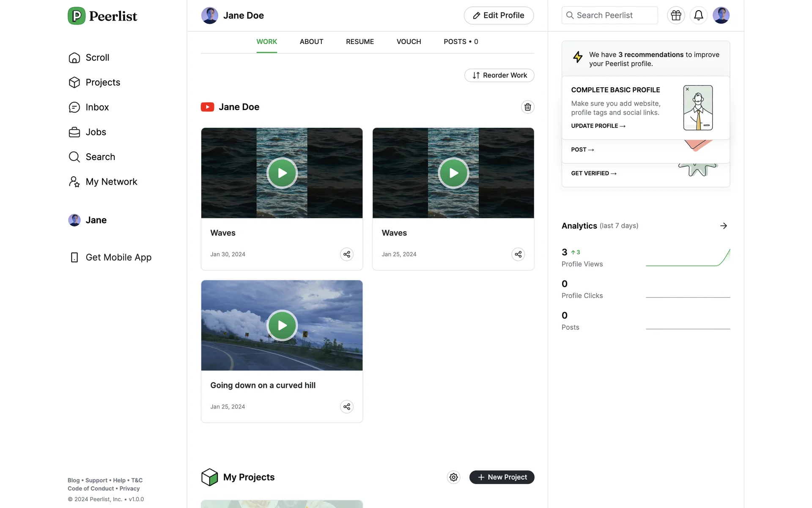Close the Complete Basic Profile card
The width and height of the screenshot is (812, 508).
687,89
